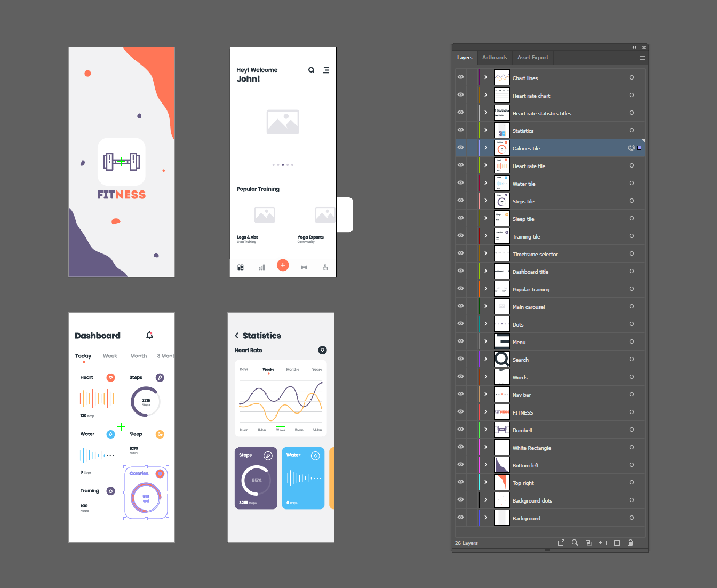Delete the selected Calories tile layer
717x588 pixels.
click(x=630, y=543)
